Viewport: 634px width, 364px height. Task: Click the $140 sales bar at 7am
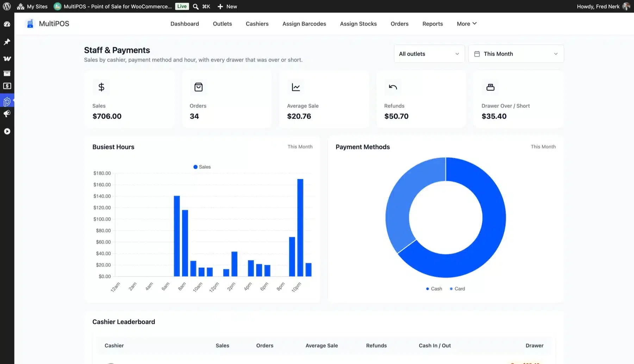click(177, 236)
